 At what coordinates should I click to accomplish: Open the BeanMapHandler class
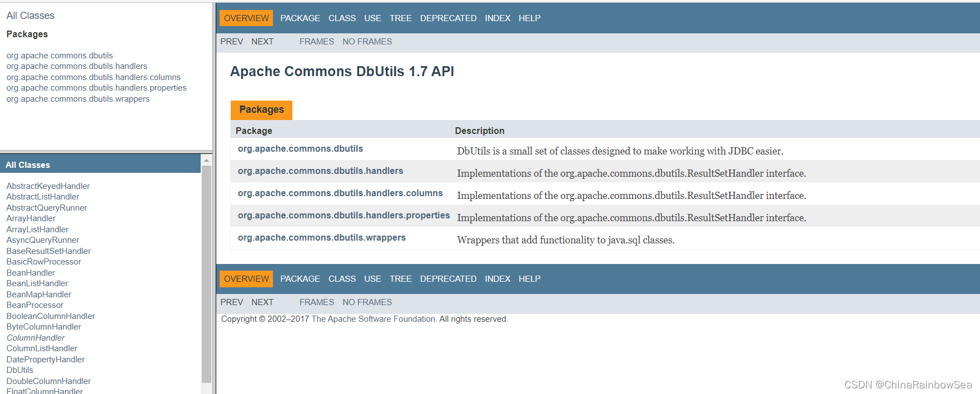coord(39,295)
